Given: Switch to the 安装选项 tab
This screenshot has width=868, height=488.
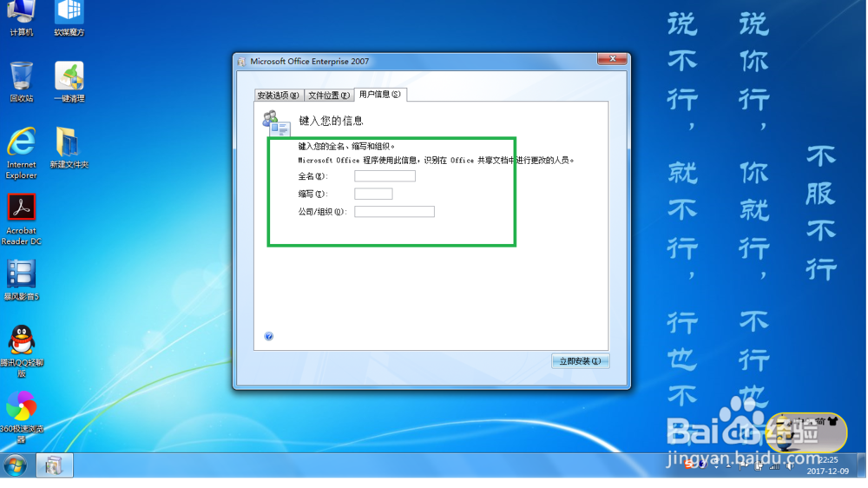Looking at the screenshot, I should pos(278,96).
